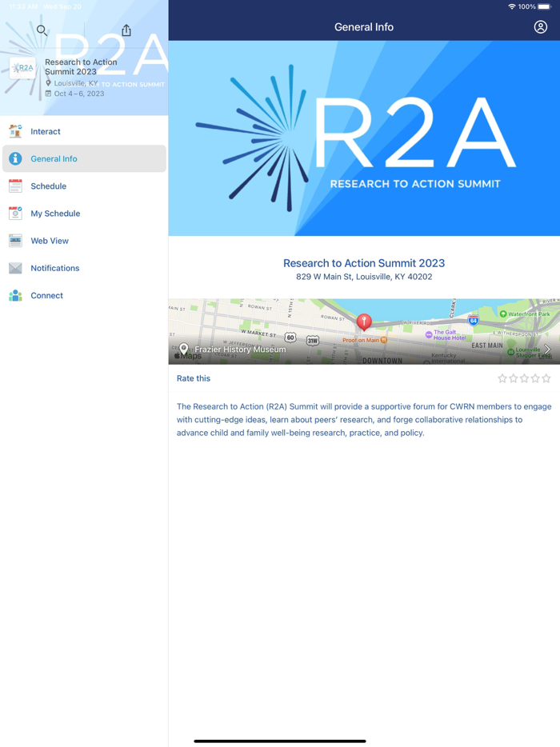
Task: Click the 'Rate this' label
Action: pos(194,378)
